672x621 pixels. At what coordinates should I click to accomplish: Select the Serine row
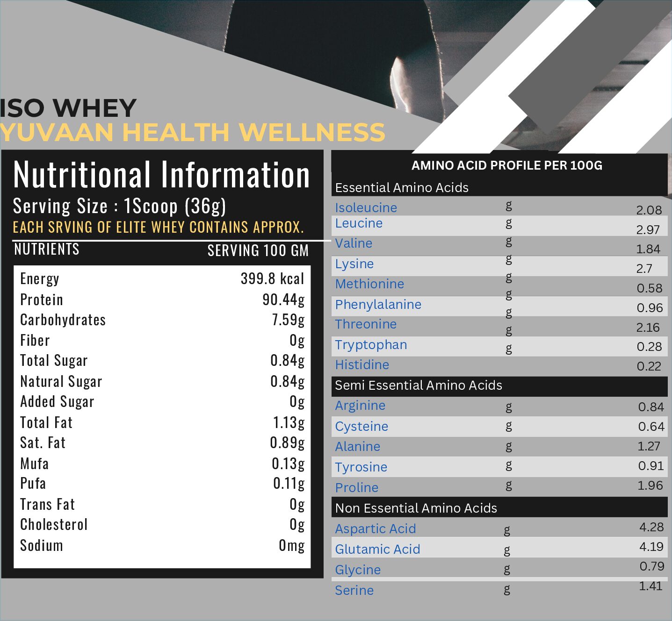(x=499, y=588)
